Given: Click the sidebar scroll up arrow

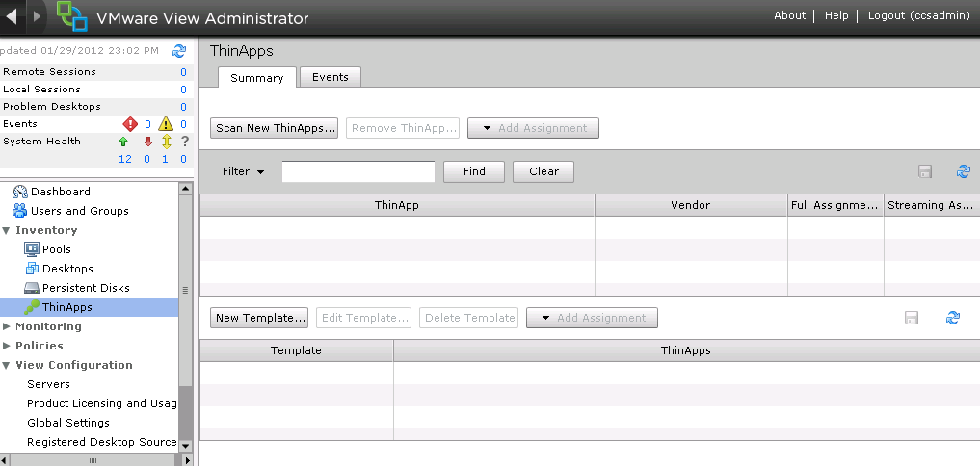Looking at the screenshot, I should pyautogui.click(x=186, y=188).
